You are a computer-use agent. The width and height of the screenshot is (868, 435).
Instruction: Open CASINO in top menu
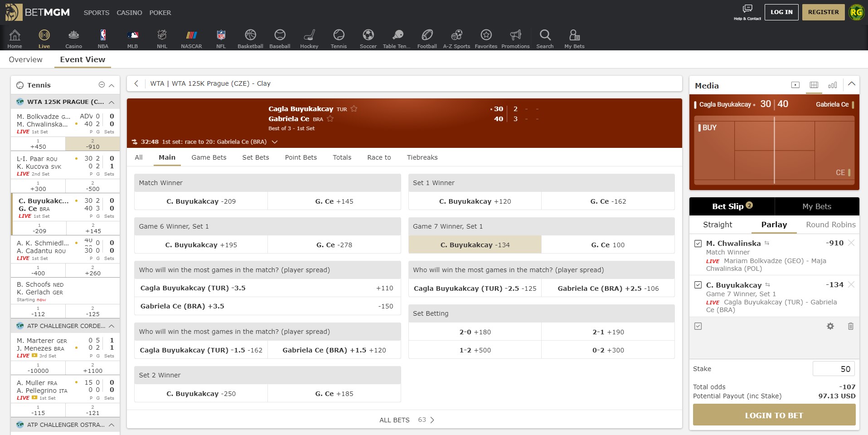pos(129,13)
